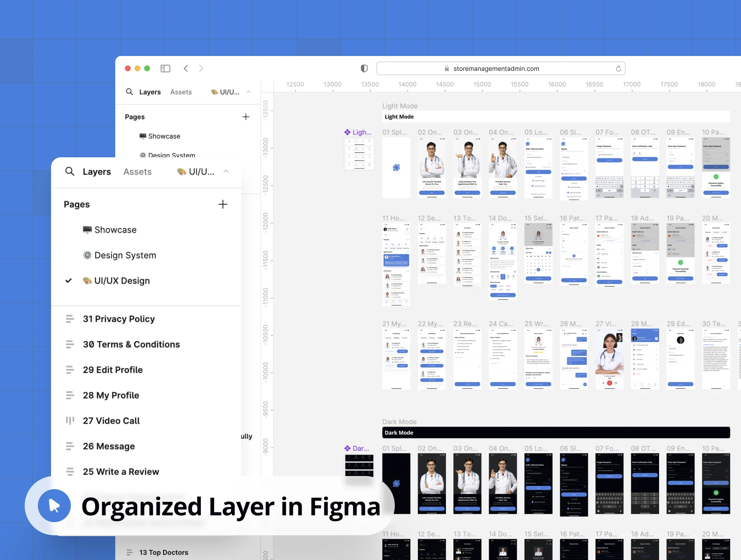This screenshot has width=741, height=560.
Task: Select the 28 M... frame on the canvas
Action: (645, 359)
